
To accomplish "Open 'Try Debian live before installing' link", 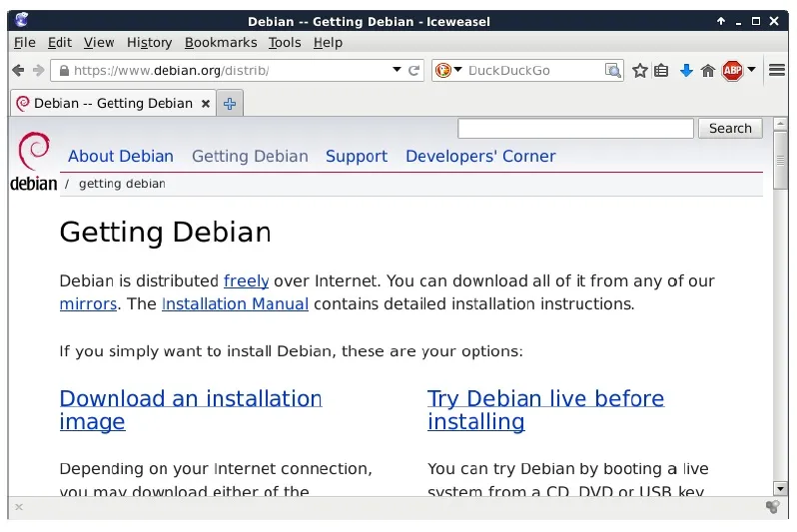I will coord(545,409).
